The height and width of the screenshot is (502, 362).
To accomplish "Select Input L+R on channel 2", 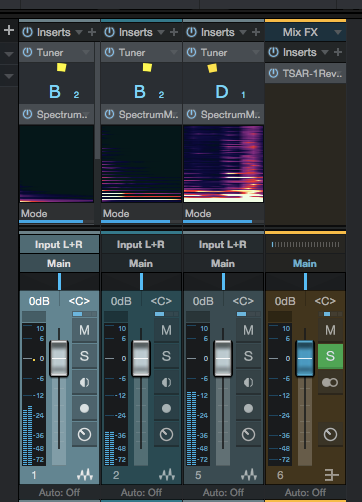I will [141, 244].
